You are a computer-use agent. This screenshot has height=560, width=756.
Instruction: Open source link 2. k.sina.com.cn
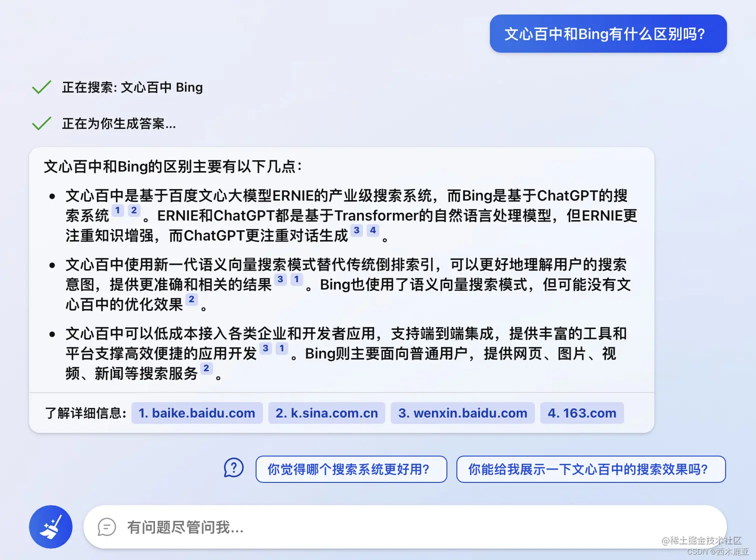tap(326, 413)
